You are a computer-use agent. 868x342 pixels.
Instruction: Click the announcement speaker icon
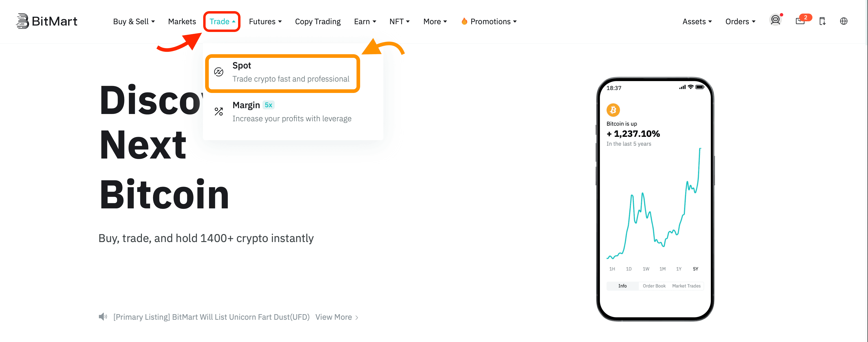tap(103, 317)
